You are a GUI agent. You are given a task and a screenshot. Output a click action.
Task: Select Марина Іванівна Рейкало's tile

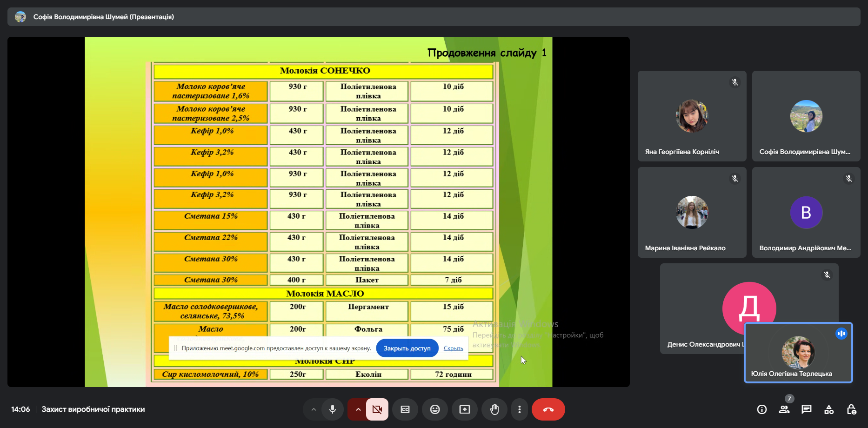pyautogui.click(x=692, y=212)
